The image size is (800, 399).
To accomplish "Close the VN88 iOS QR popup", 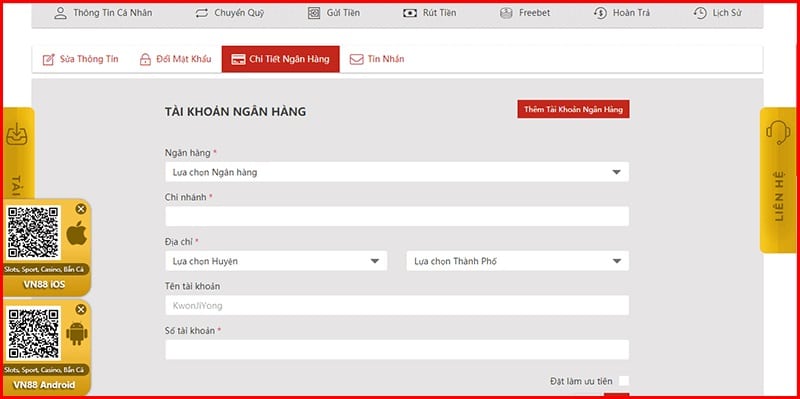I will (x=81, y=209).
